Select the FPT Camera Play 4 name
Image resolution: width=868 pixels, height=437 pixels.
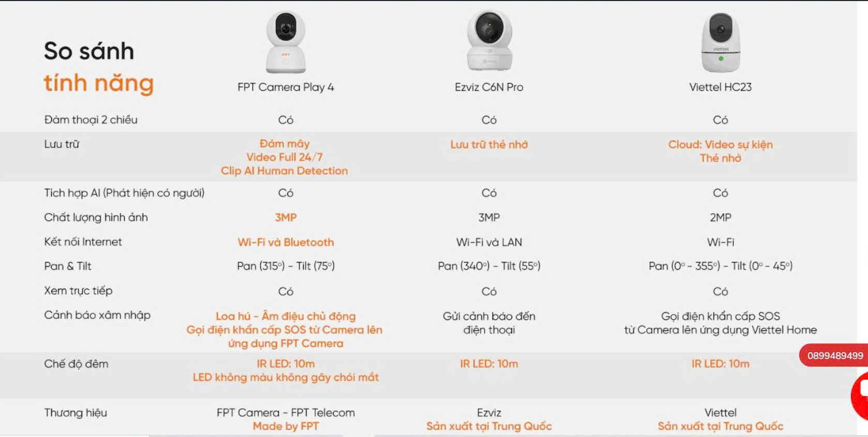286,87
